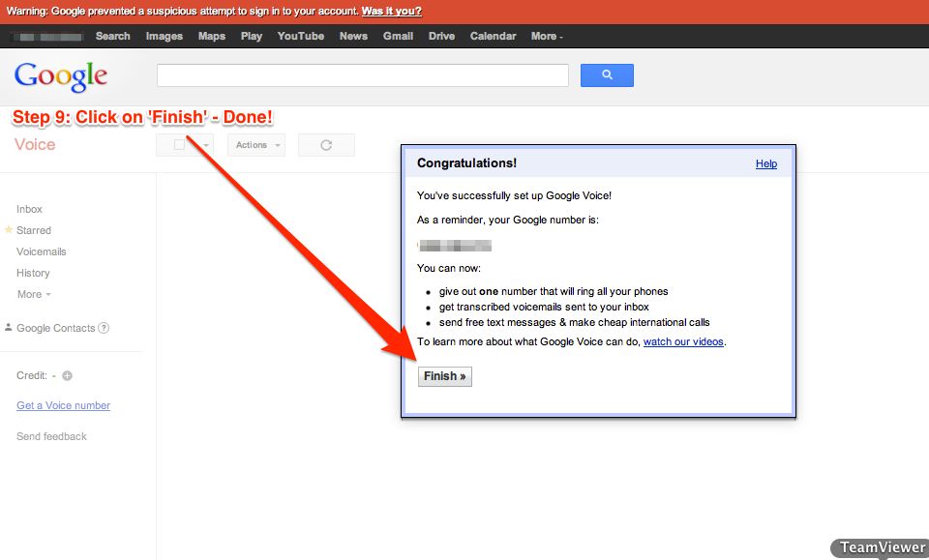Open Gmail from the top navigation bar
Image resolution: width=929 pixels, height=560 pixels.
398,36
